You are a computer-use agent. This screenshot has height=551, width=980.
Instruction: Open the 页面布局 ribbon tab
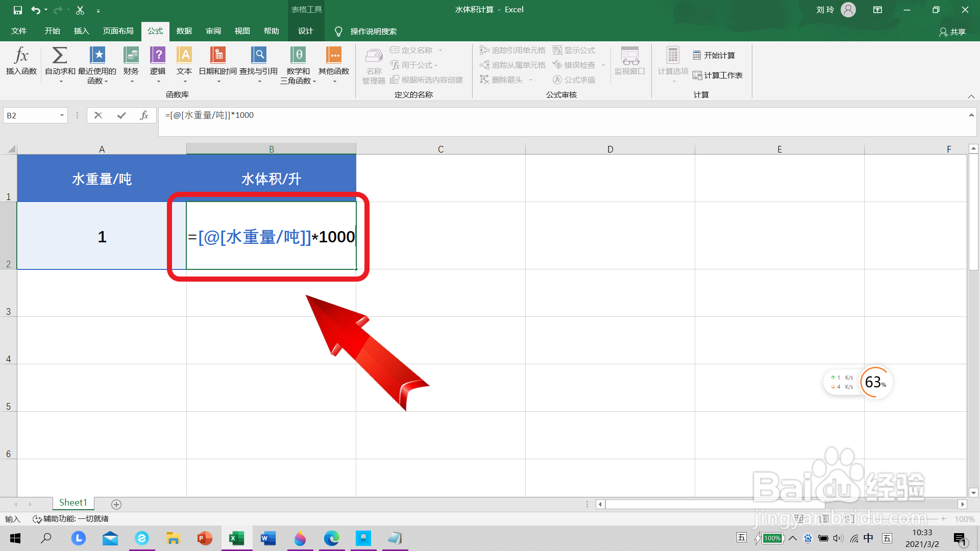pyautogui.click(x=118, y=31)
